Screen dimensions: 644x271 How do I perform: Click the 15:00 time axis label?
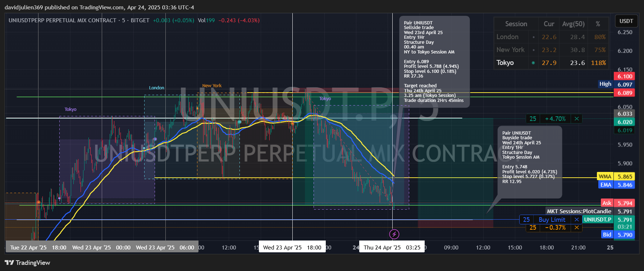pyautogui.click(x=515, y=248)
